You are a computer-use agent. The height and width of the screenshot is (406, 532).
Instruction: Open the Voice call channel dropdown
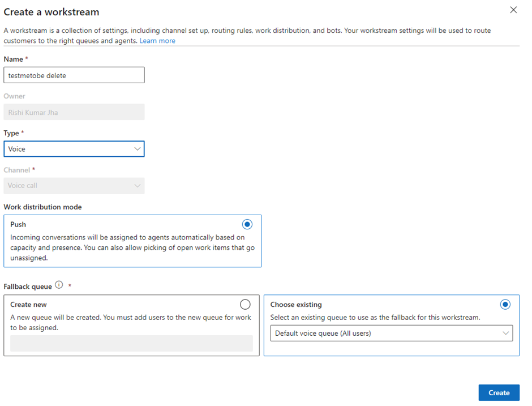tap(74, 186)
